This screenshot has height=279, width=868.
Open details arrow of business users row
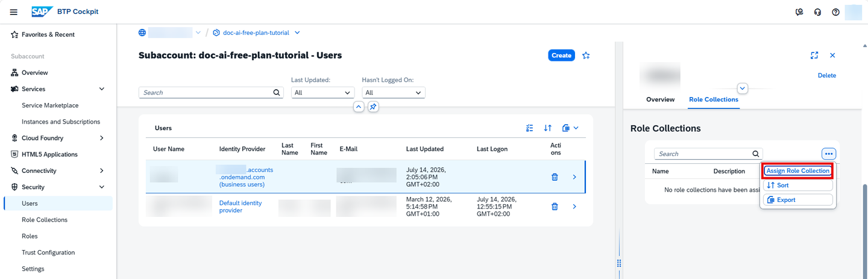coord(574,177)
